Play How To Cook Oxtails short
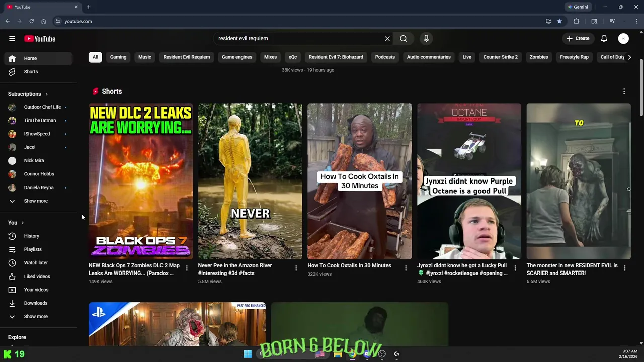The width and height of the screenshot is (644, 362). coord(360,181)
